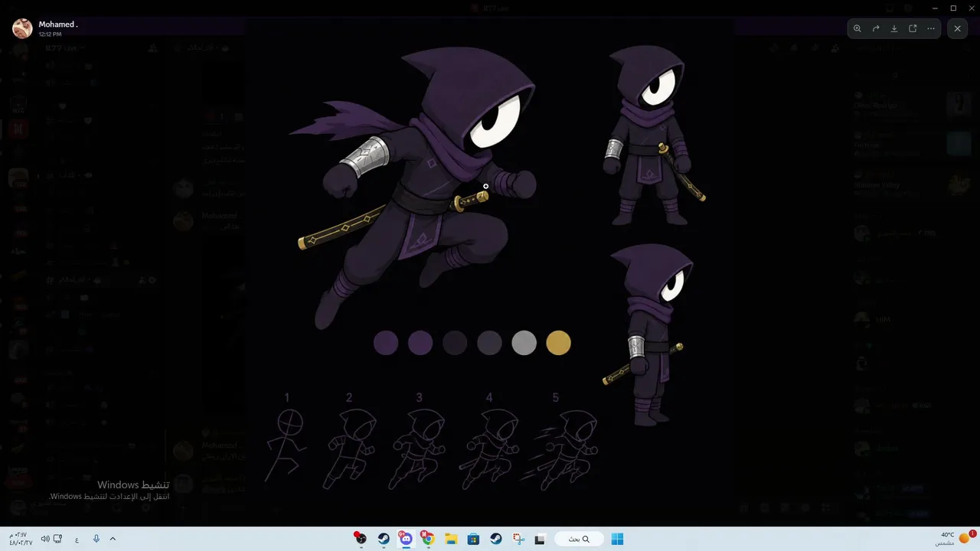The width and height of the screenshot is (980, 551).
Task: Open the more options ellipsis menu
Action: click(x=931, y=29)
